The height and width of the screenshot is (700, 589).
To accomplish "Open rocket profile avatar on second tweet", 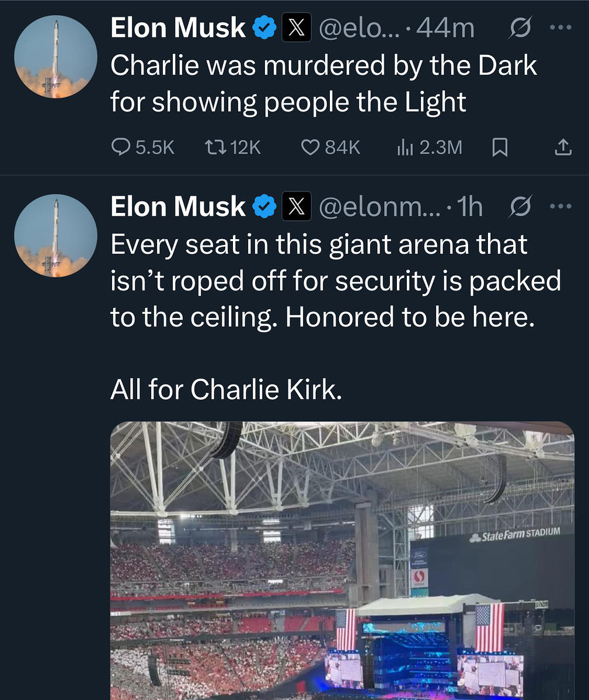I will tap(55, 235).
